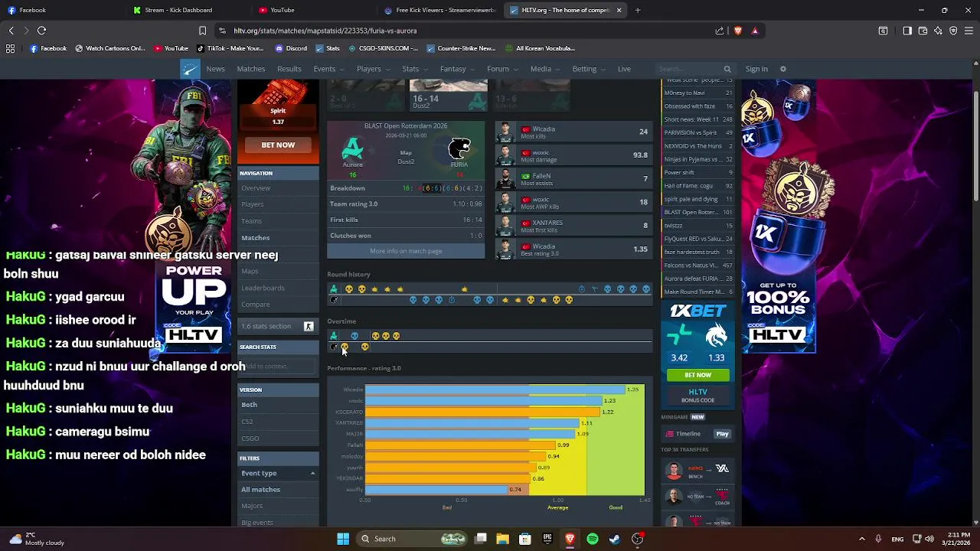Click Sign in on HLTV

[756, 69]
